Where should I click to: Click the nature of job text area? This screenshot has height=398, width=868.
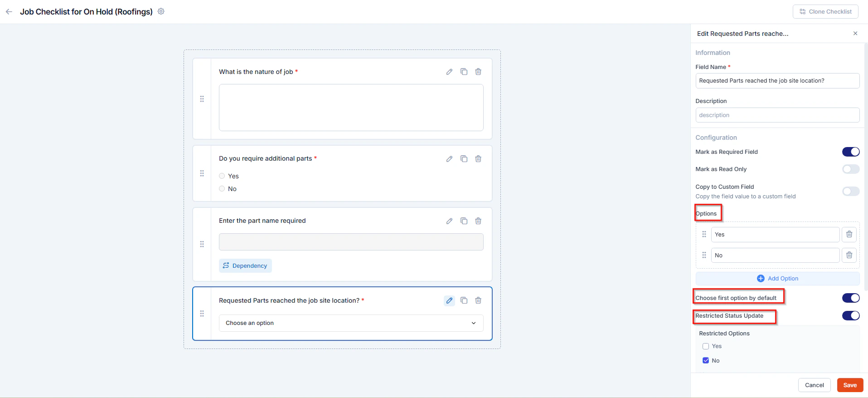(x=351, y=108)
